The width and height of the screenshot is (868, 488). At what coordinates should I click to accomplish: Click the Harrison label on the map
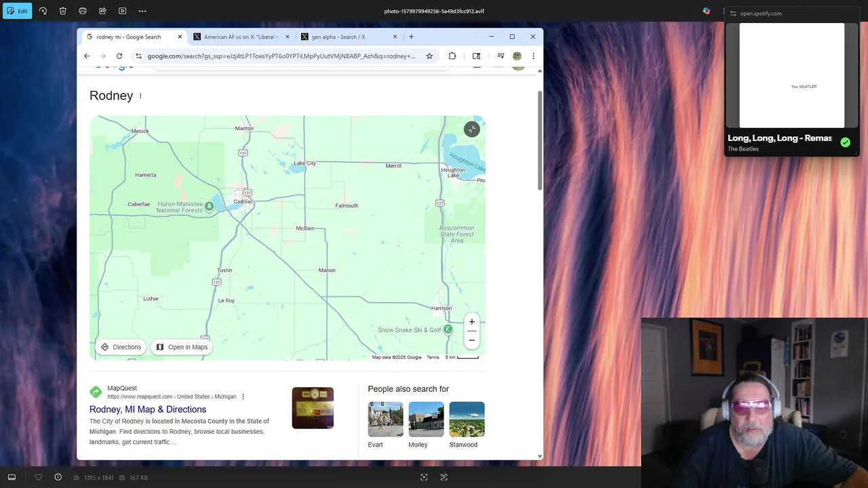click(441, 308)
